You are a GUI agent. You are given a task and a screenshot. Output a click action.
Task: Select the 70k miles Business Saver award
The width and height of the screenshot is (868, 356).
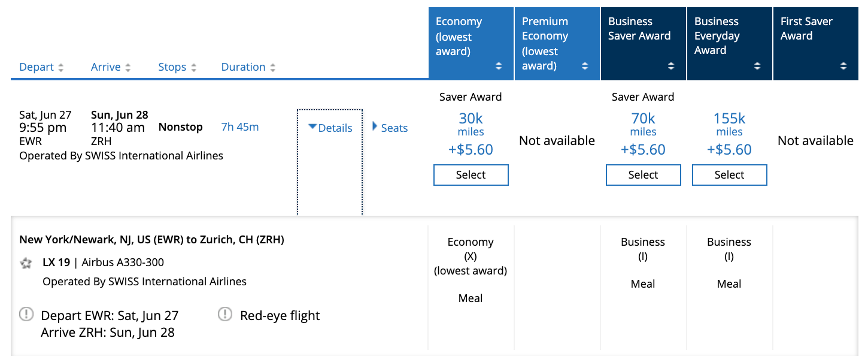point(643,175)
